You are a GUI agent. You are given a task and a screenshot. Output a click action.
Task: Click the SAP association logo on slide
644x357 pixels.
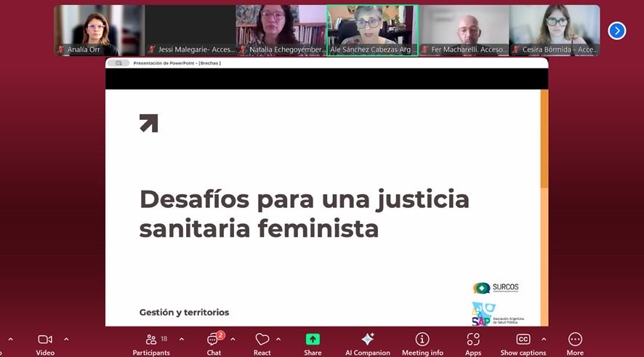point(497,314)
